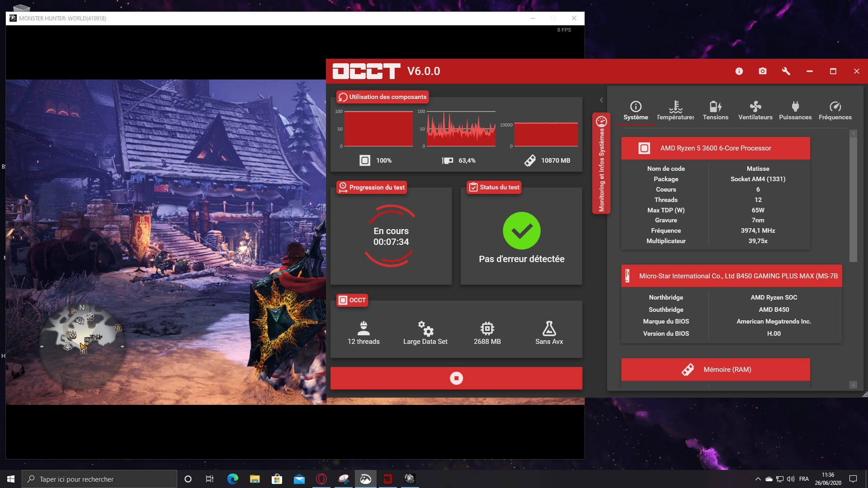Screen dimensions: 868x488
Task: Click the Fréquence value 3974,1 MHz
Action: [758, 230]
